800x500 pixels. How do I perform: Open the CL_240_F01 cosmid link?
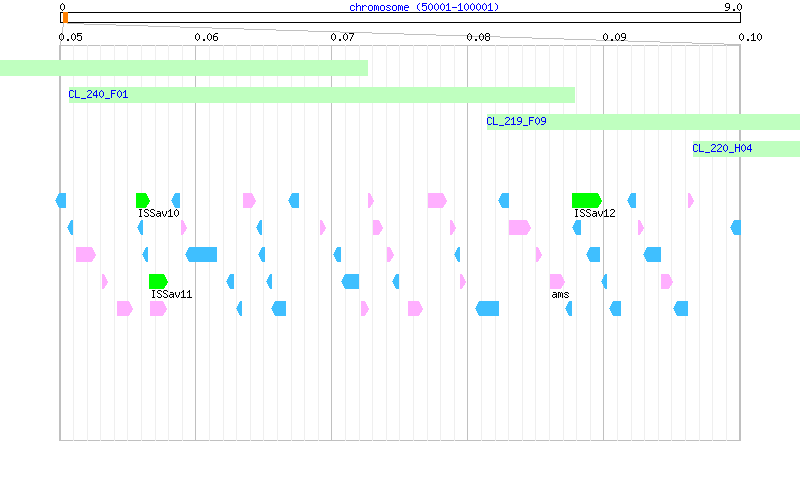click(x=98, y=94)
